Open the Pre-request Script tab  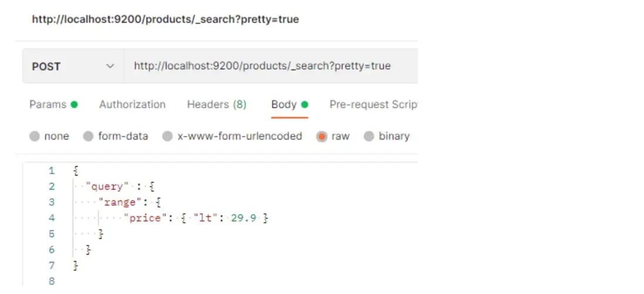point(373,105)
